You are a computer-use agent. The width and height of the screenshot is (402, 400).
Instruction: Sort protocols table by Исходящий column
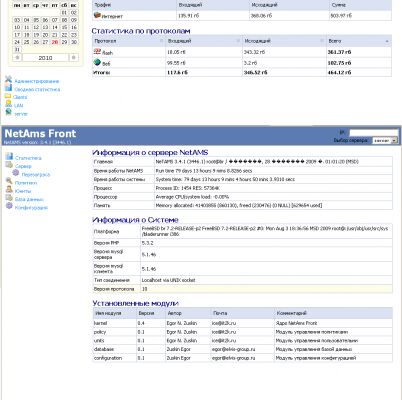[284, 41]
